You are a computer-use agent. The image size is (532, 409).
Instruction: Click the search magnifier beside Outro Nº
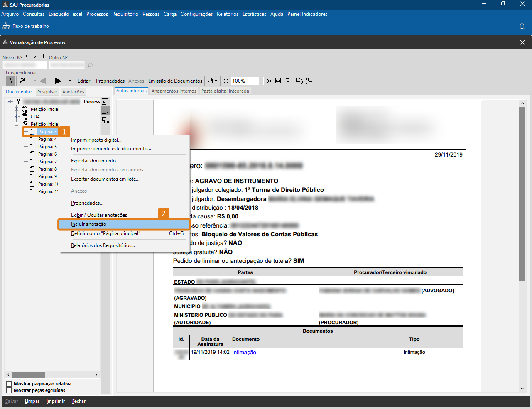pyautogui.click(x=90, y=65)
